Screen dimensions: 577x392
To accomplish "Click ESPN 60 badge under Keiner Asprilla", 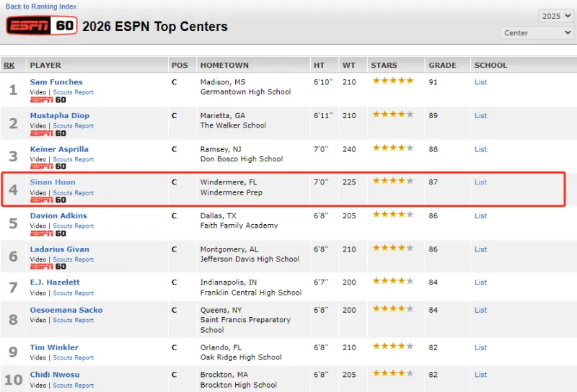I will tap(48, 167).
